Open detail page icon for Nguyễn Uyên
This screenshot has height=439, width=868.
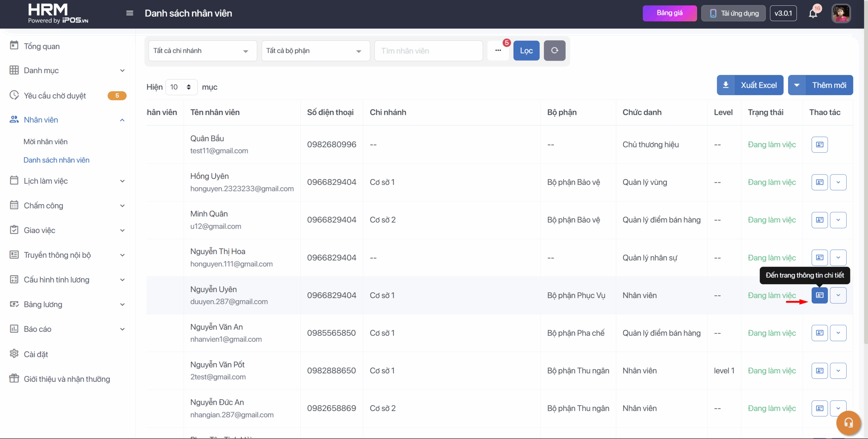point(820,295)
